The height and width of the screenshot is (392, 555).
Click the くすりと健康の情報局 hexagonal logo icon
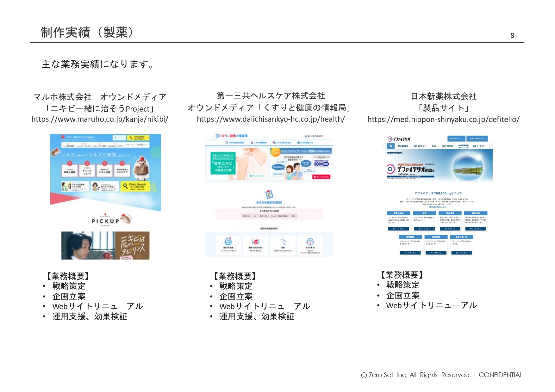(x=217, y=136)
